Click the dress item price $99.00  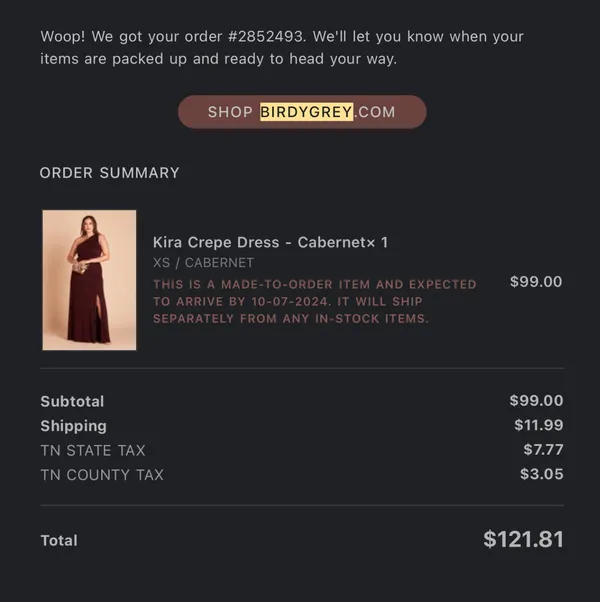(x=536, y=281)
